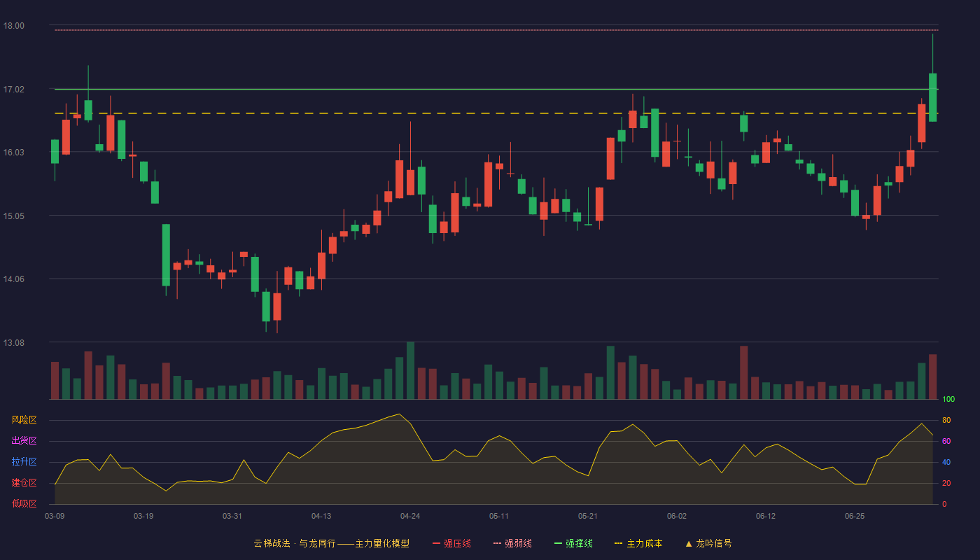Click the 14.06 price axis label
Image resolution: width=980 pixels, height=560 pixels.
click(x=13, y=279)
